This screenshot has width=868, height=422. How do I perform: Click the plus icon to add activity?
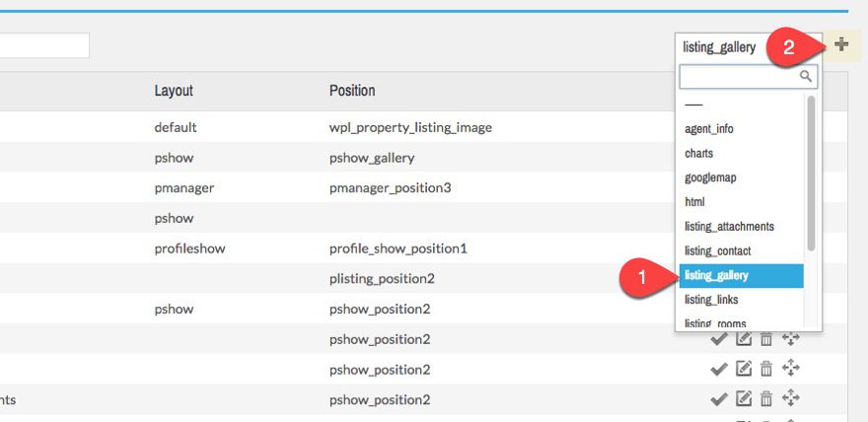[x=841, y=44]
